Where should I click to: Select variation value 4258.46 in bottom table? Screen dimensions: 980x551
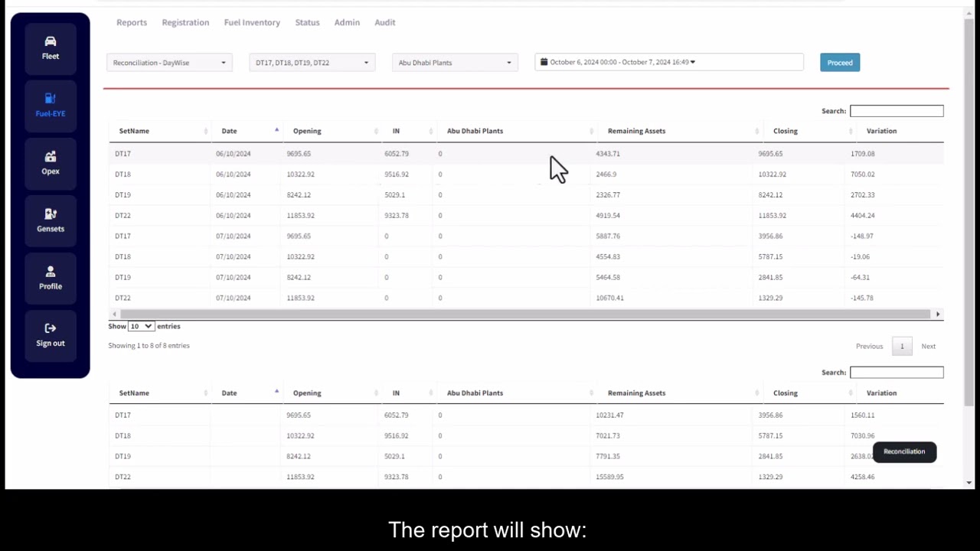862,477
